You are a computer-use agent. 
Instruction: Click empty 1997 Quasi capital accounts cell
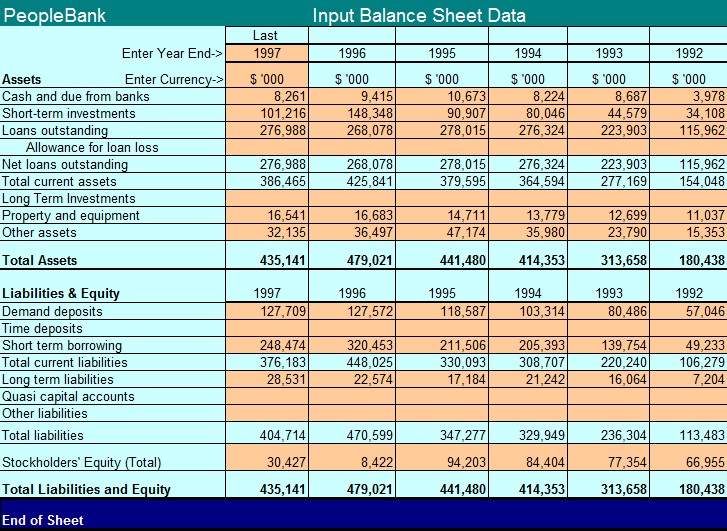pos(265,397)
